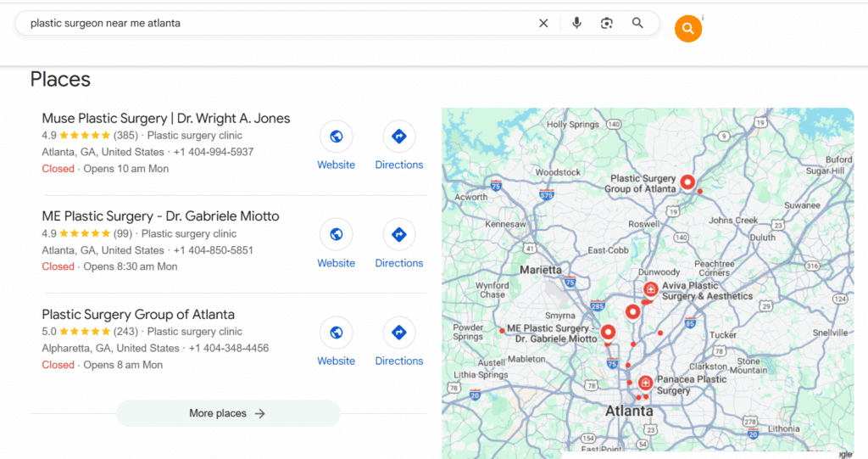Click the Directions label for Plastic Surgery Group of Atlanta

(x=399, y=361)
